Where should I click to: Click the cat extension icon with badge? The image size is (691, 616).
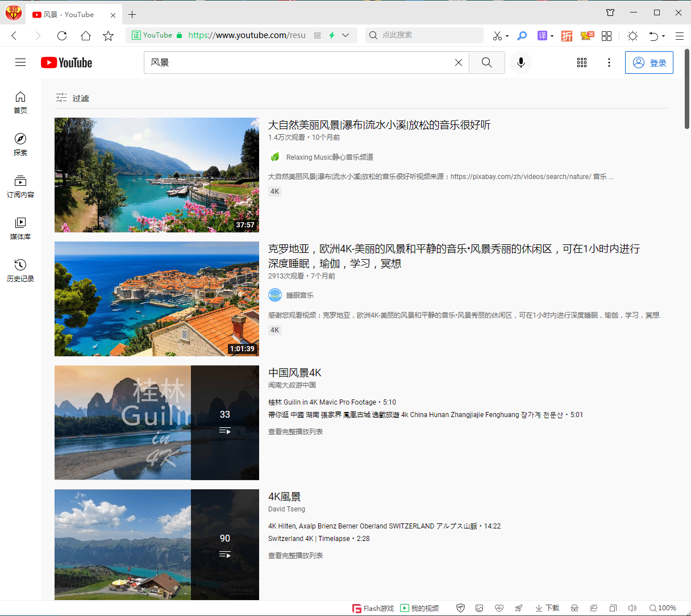[587, 36]
